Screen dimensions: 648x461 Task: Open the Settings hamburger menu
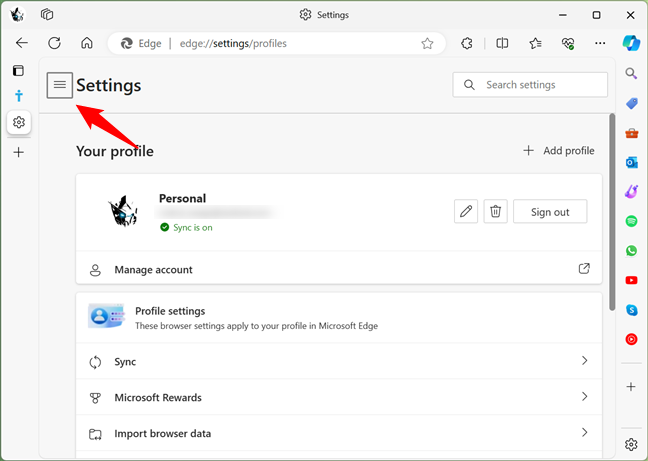pos(60,85)
